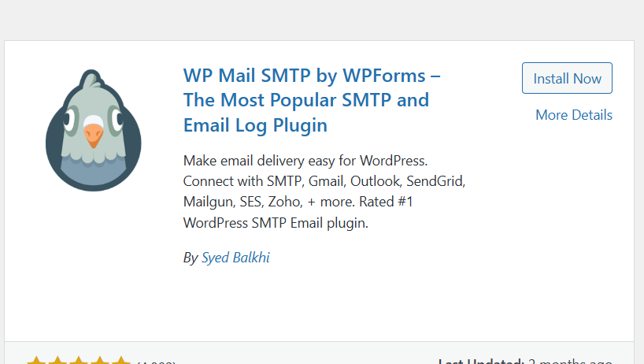This screenshot has height=364, width=644.
Task: Click the 'By' text before author name
Action: [191, 258]
